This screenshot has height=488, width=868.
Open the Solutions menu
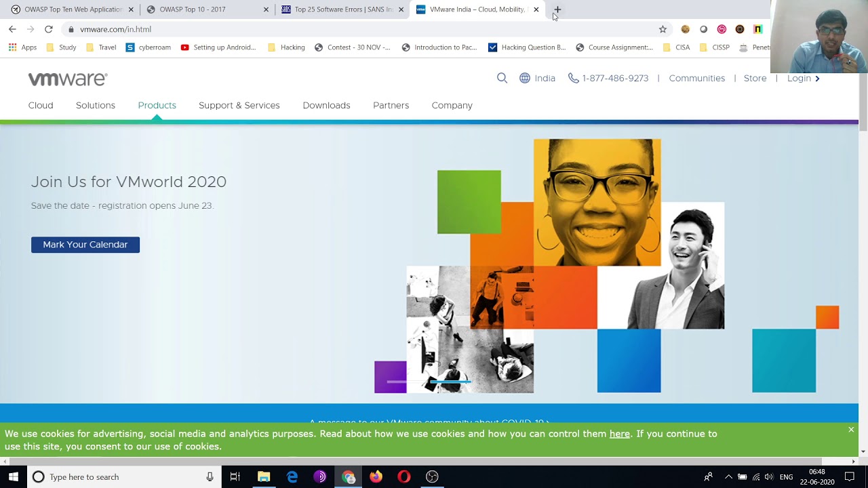pyautogui.click(x=96, y=105)
